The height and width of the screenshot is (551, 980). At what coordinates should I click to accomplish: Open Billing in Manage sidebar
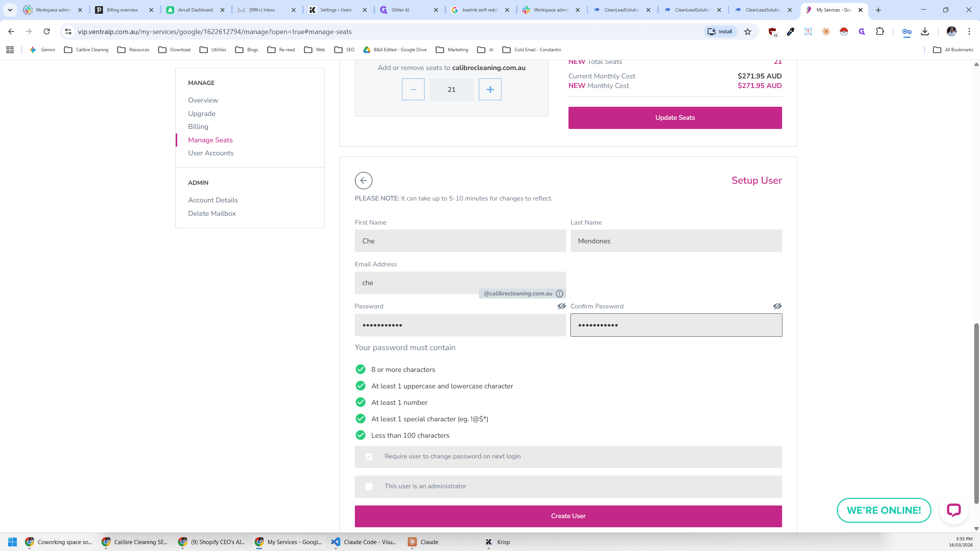click(198, 127)
